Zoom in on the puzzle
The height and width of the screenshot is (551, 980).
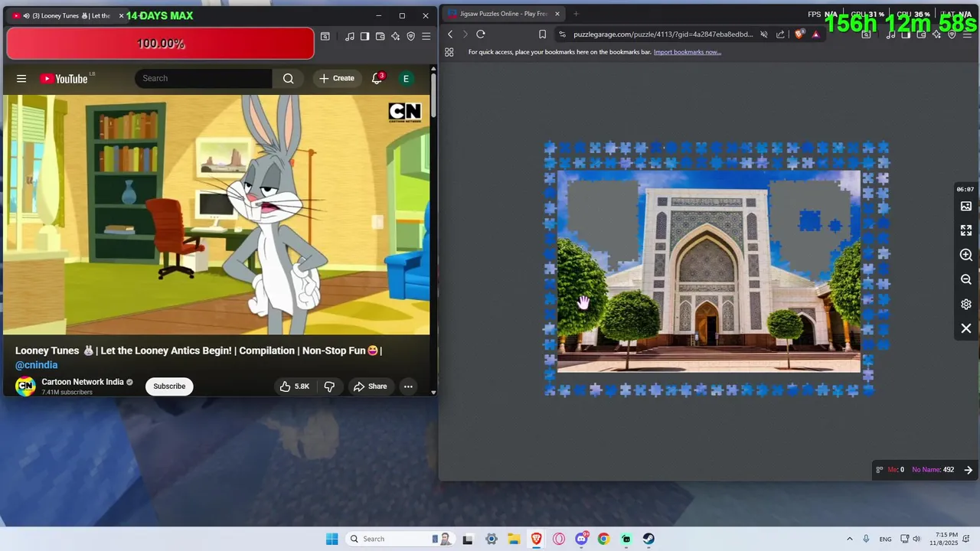(966, 255)
